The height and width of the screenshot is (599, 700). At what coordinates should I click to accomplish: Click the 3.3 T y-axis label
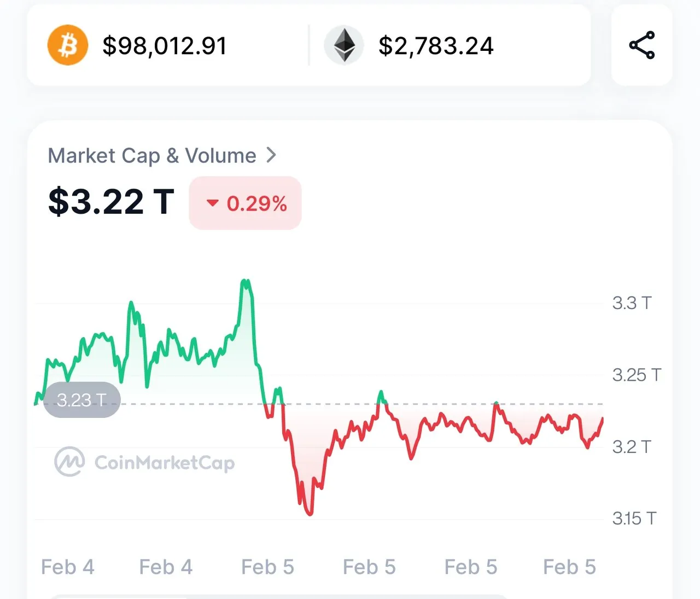pos(632,303)
